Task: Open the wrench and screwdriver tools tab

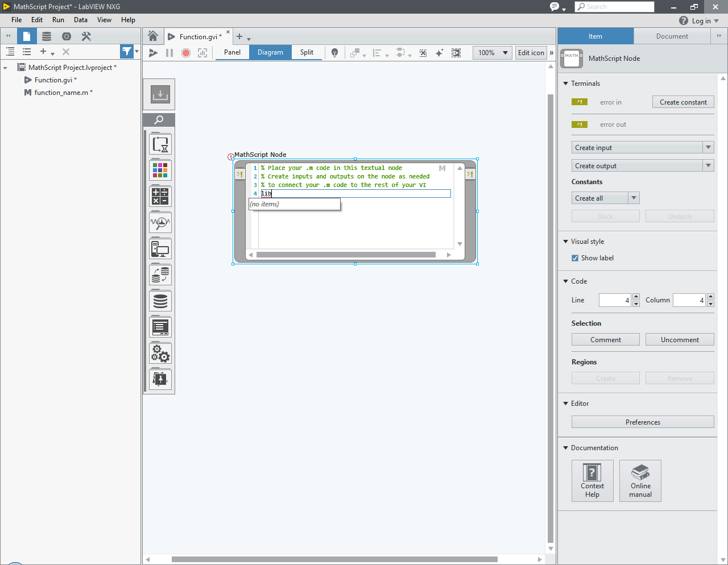Action: (x=86, y=36)
